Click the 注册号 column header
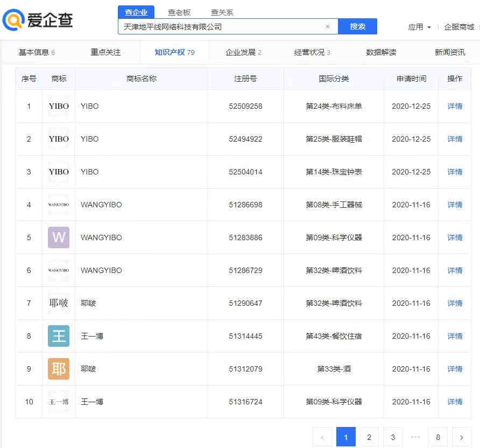The image size is (480, 448). (245, 79)
